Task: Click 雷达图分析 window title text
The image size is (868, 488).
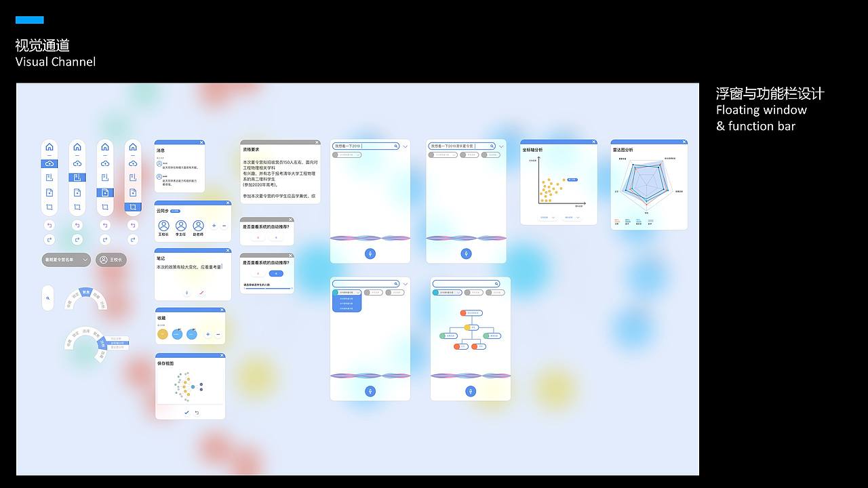Action: [623, 150]
